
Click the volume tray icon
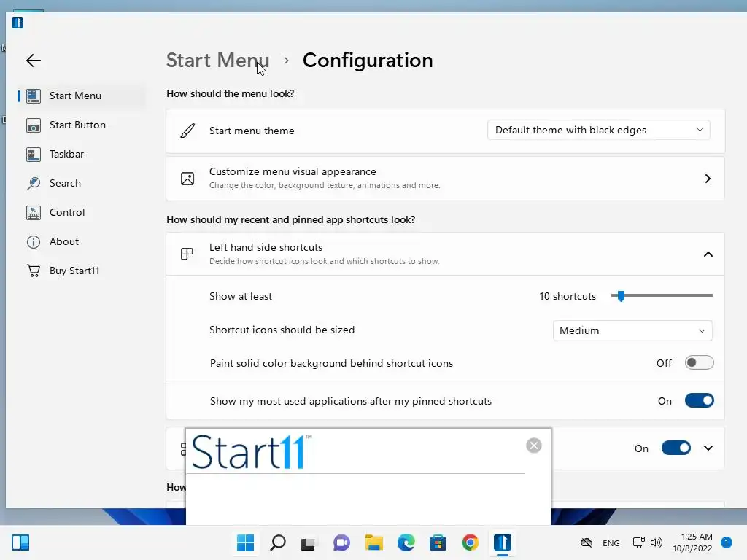[657, 542]
